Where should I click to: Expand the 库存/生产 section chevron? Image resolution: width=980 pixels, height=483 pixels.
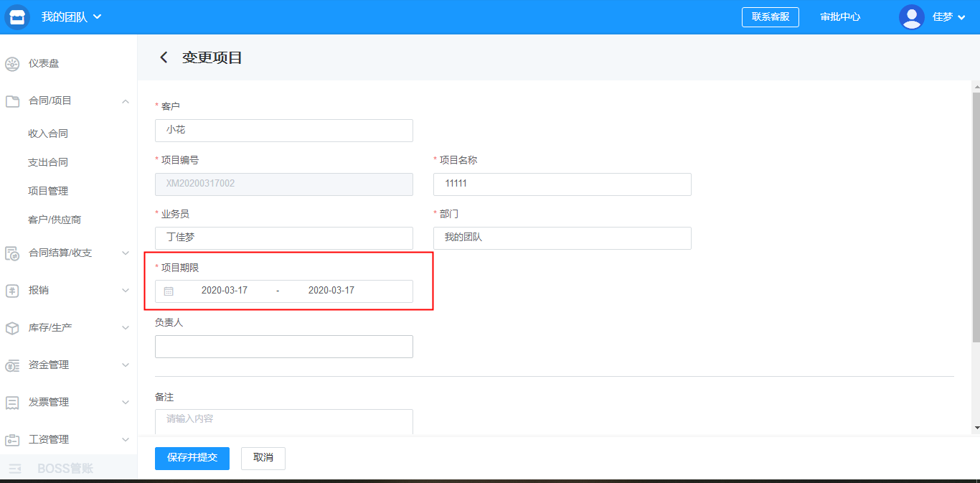pos(126,328)
